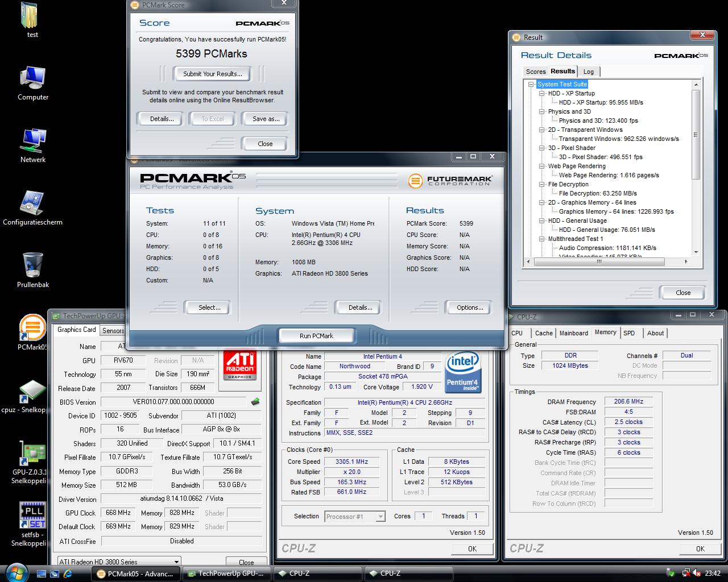The image size is (728, 582).
Task: Open the CPU-Z Processor selection dropdown
Action: [x=380, y=517]
